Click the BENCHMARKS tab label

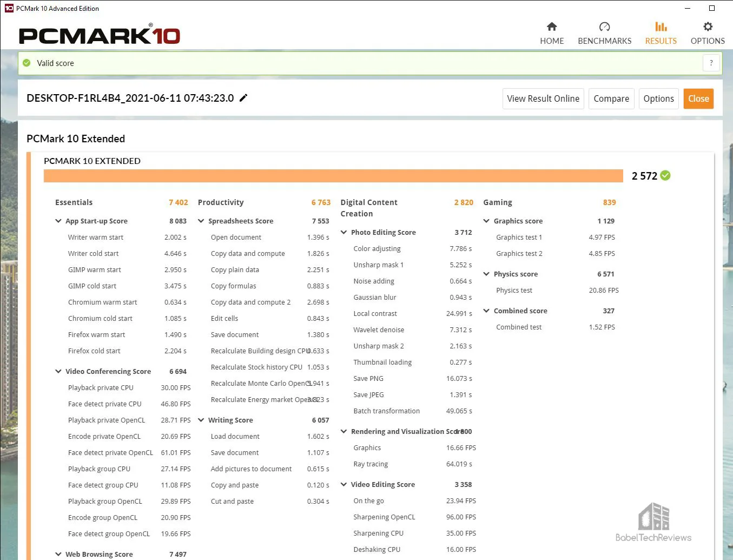click(x=604, y=41)
